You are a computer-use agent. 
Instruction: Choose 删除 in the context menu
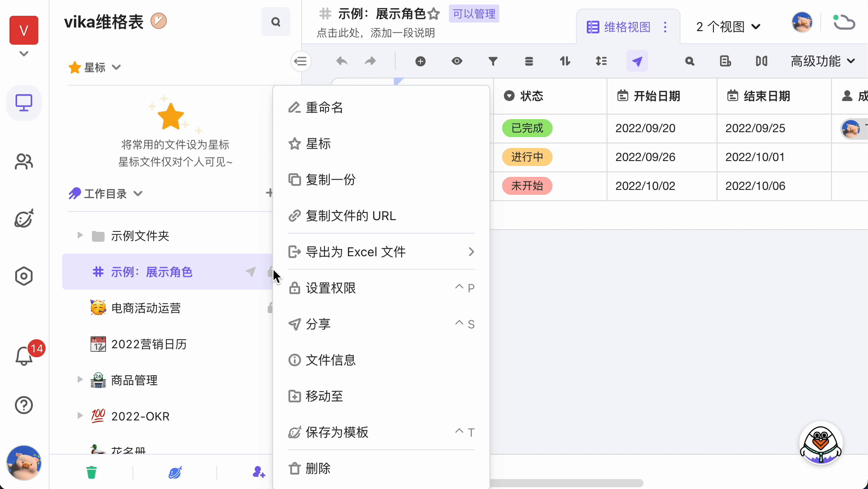(318, 468)
